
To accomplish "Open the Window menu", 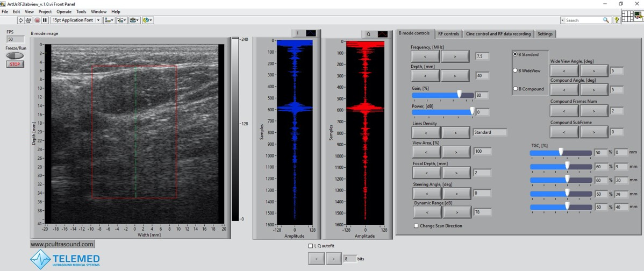I will tap(98, 12).
